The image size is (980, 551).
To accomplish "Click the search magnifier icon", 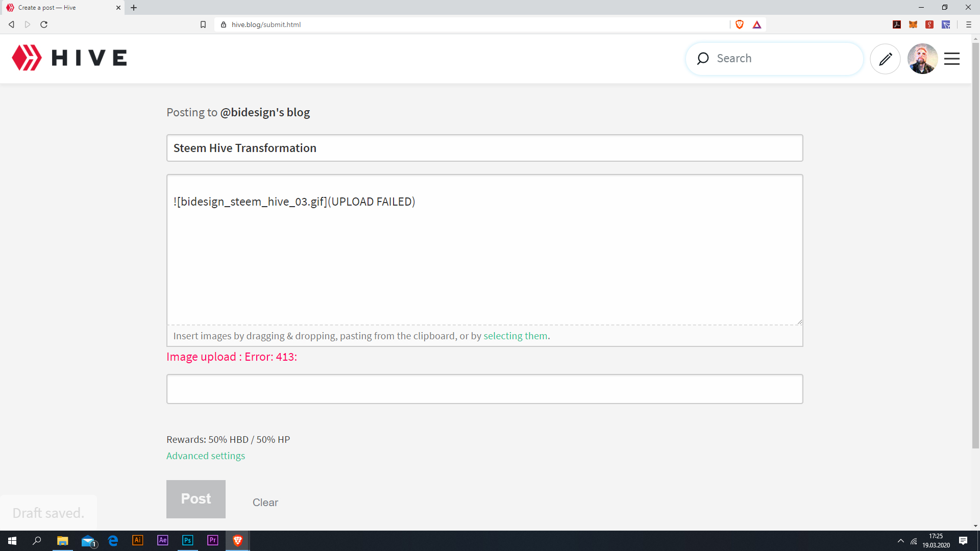I will pyautogui.click(x=703, y=59).
